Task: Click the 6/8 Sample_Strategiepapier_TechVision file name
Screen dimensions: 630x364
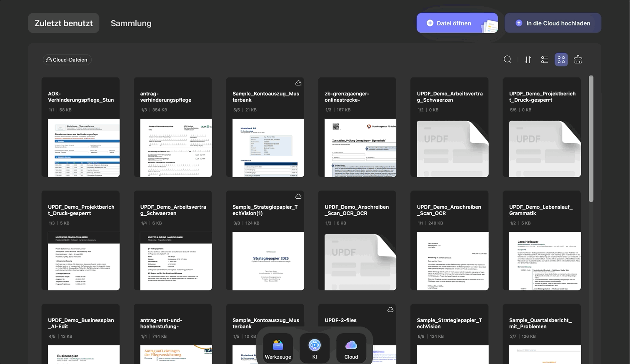Action: (450, 323)
